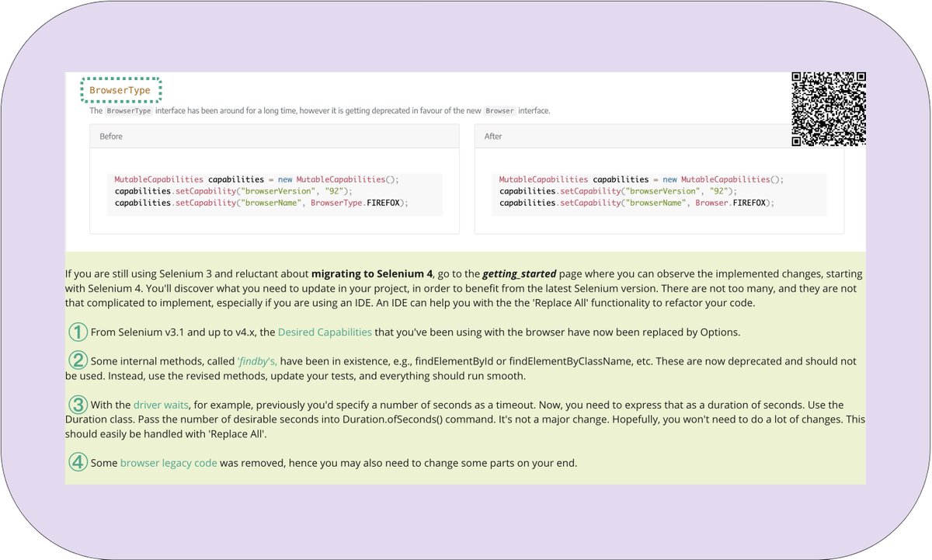932x560 pixels.
Task: Follow the driver waits link
Action: (x=161, y=405)
